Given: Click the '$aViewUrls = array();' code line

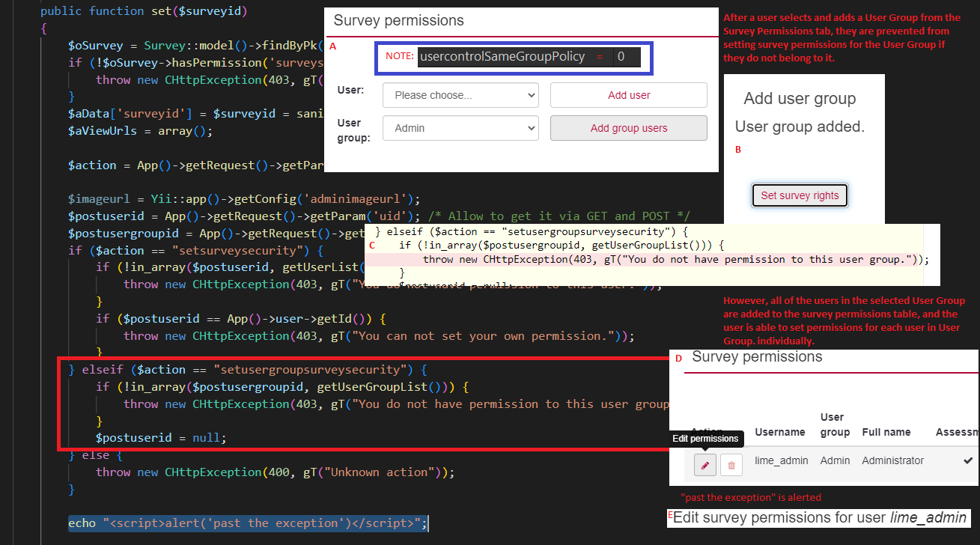Looking at the screenshot, I should click(x=141, y=131).
